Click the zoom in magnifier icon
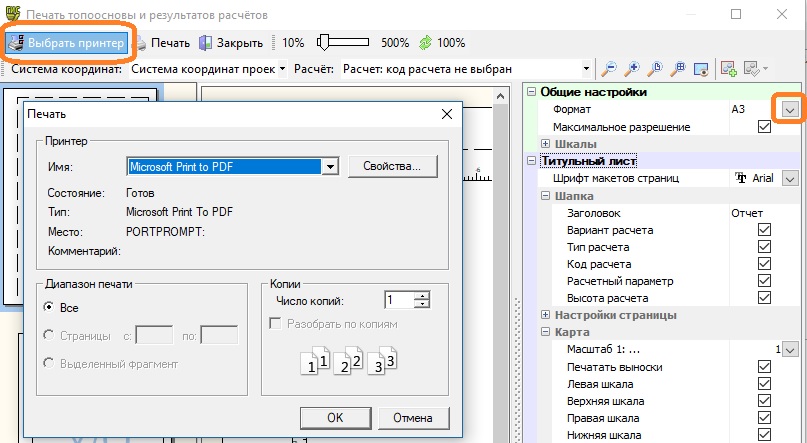The image size is (807, 443). tap(632, 69)
